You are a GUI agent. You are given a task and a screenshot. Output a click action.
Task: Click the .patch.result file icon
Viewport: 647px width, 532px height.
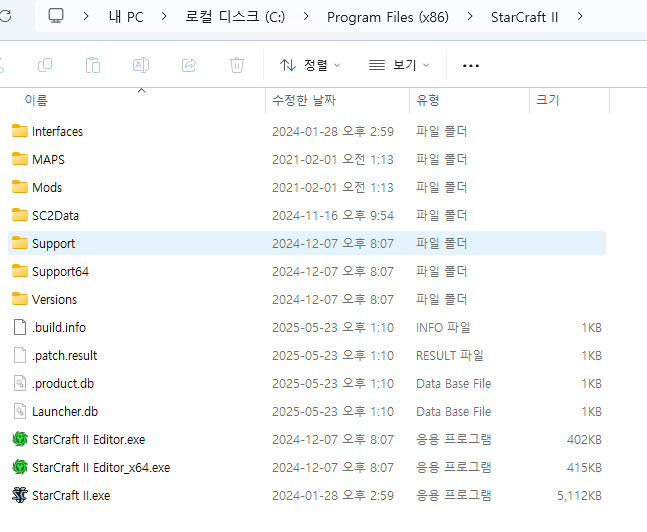[x=20, y=355]
